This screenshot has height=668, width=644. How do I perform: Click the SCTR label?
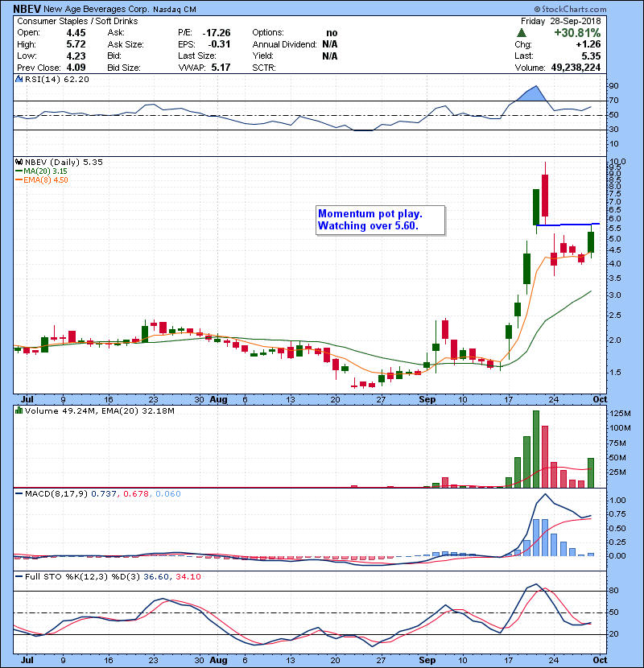coord(264,68)
